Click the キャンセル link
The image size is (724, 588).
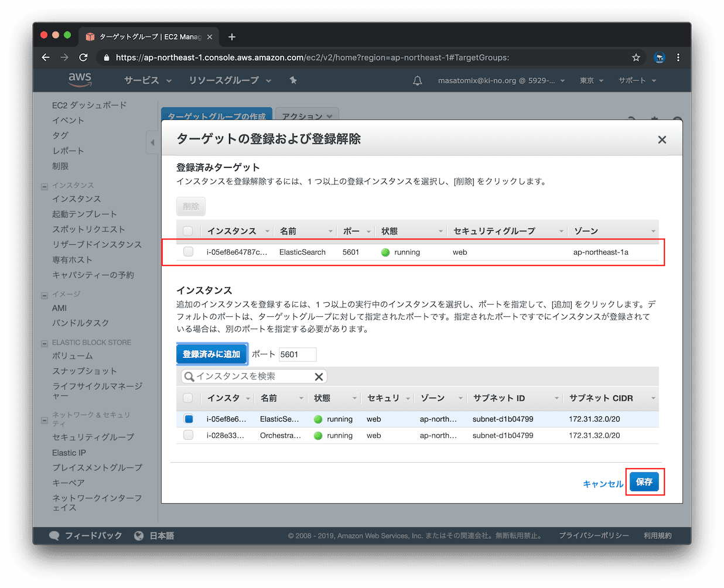coord(603,484)
